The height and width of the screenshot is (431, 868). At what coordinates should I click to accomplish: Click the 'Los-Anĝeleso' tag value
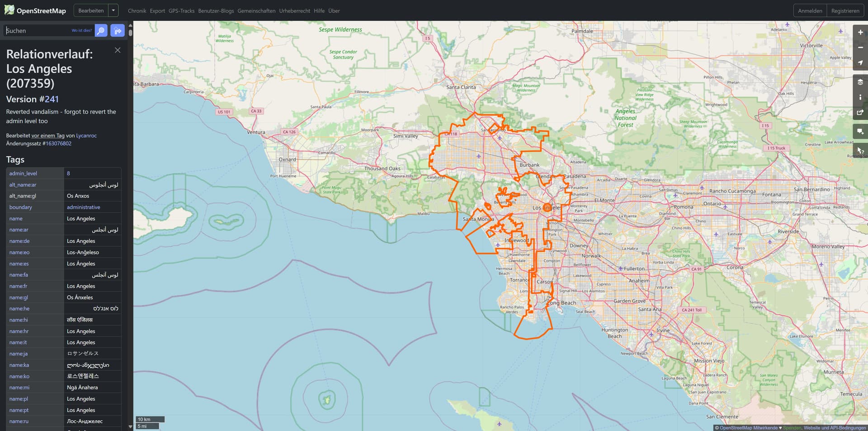pos(83,252)
